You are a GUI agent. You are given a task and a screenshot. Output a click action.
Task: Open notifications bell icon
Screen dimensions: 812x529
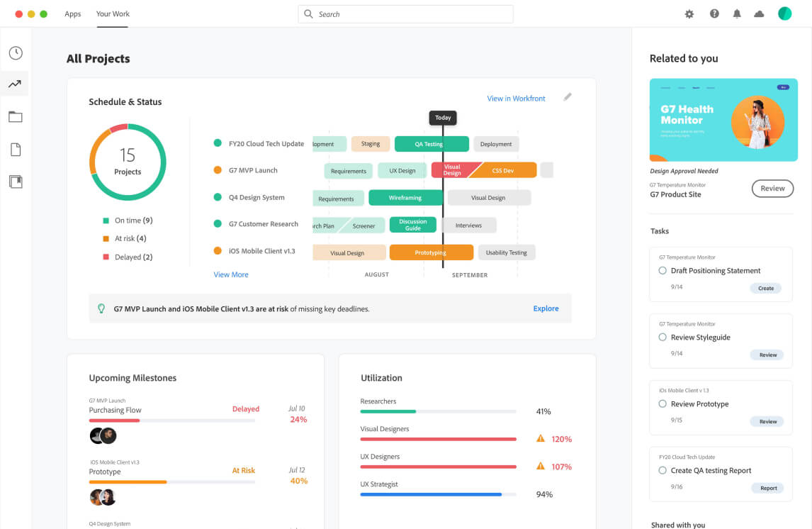point(737,14)
